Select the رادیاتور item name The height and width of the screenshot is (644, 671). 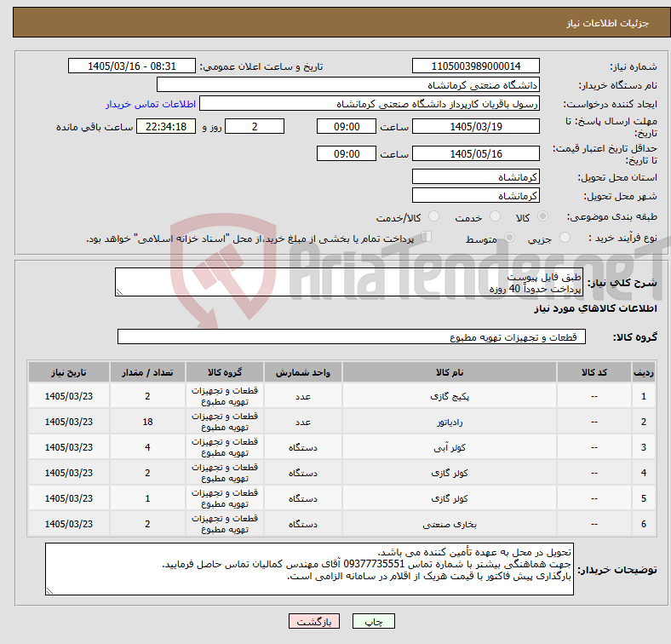pyautogui.click(x=450, y=423)
